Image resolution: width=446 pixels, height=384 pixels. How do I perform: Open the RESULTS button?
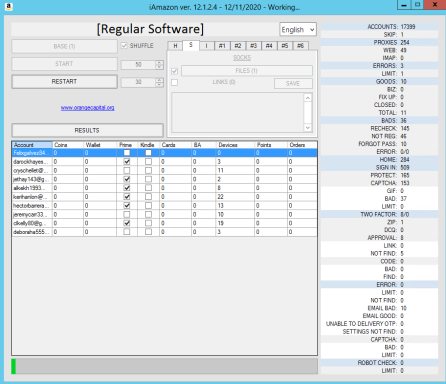pos(87,130)
